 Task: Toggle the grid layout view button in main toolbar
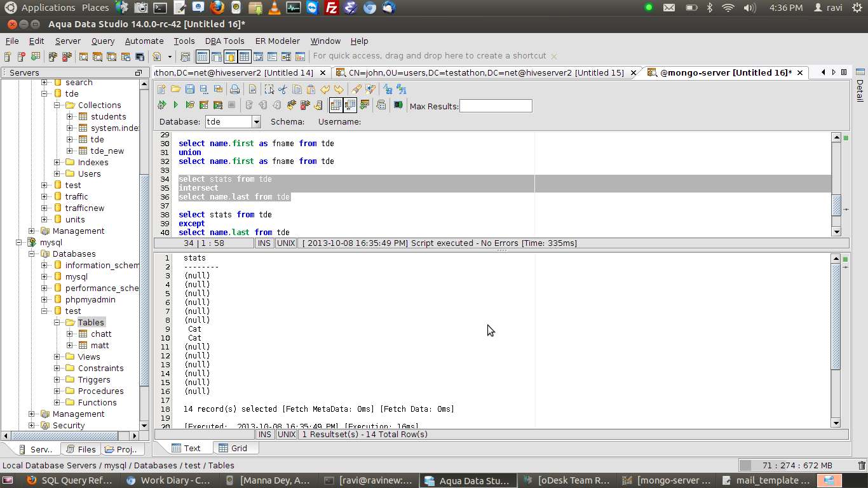[244, 57]
